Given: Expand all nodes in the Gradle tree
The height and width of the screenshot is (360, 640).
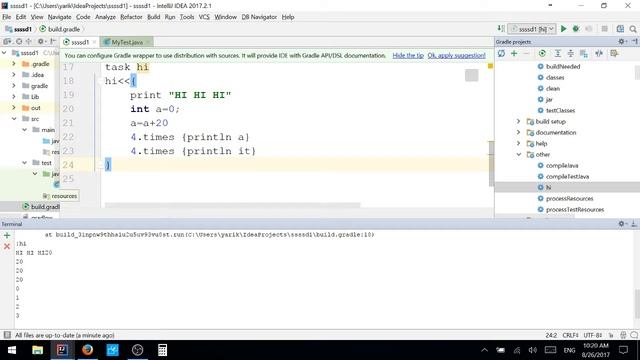Looking at the screenshot, I should tap(558, 53).
